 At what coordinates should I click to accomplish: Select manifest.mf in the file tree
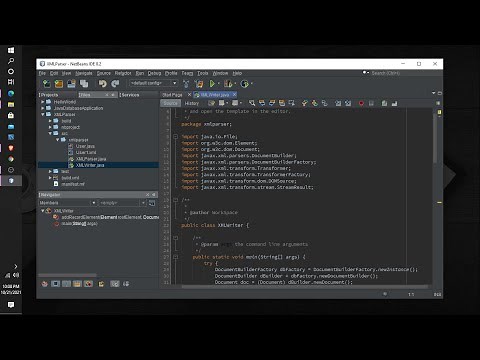pyautogui.click(x=73, y=184)
